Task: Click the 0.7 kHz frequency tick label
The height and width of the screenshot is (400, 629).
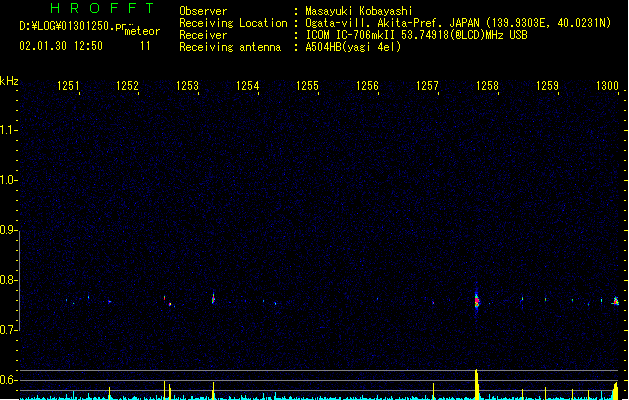Action: (x=8, y=330)
